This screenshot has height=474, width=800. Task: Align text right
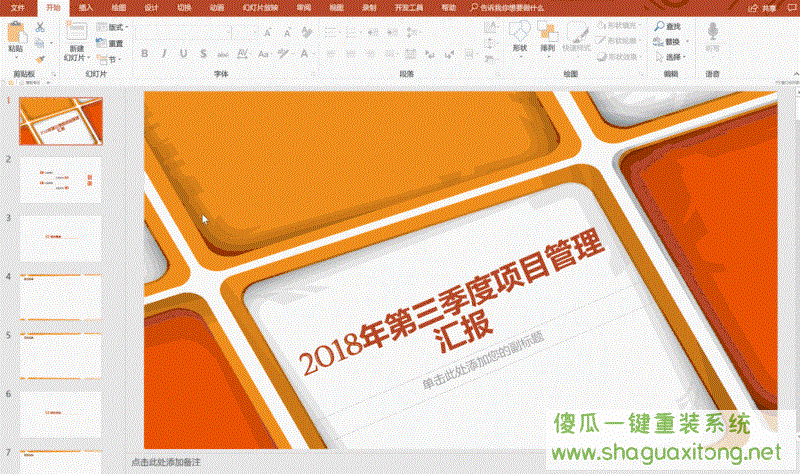(370, 54)
